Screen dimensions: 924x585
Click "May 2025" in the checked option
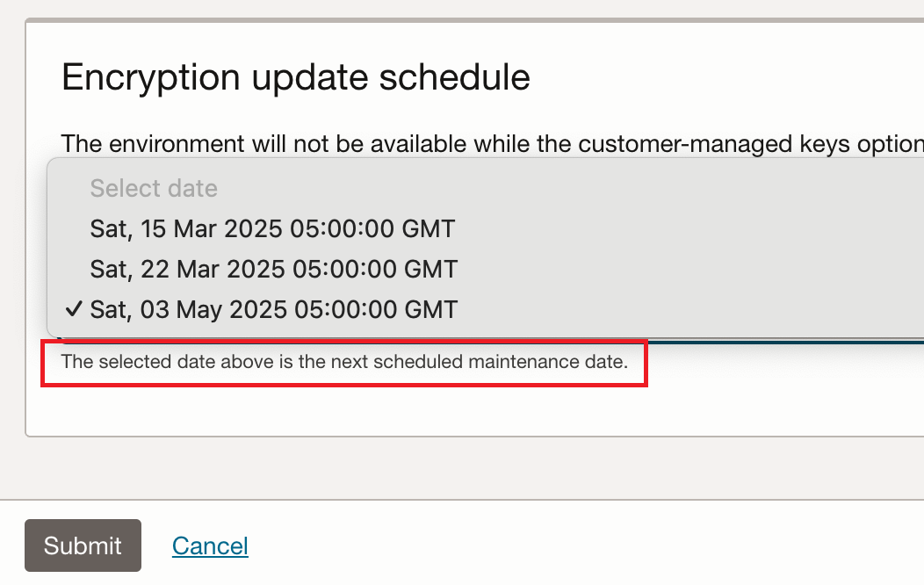(227, 309)
